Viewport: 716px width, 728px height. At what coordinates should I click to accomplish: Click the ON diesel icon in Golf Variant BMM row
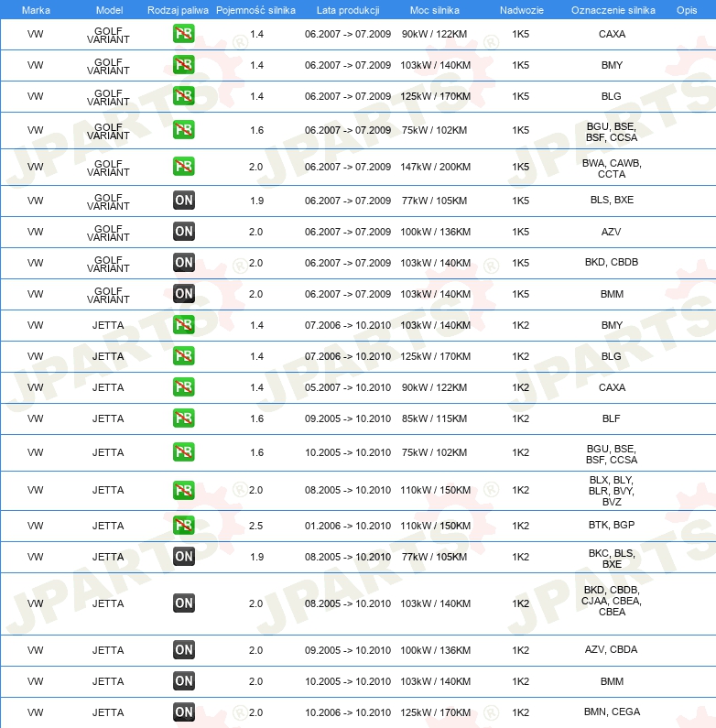[183, 294]
